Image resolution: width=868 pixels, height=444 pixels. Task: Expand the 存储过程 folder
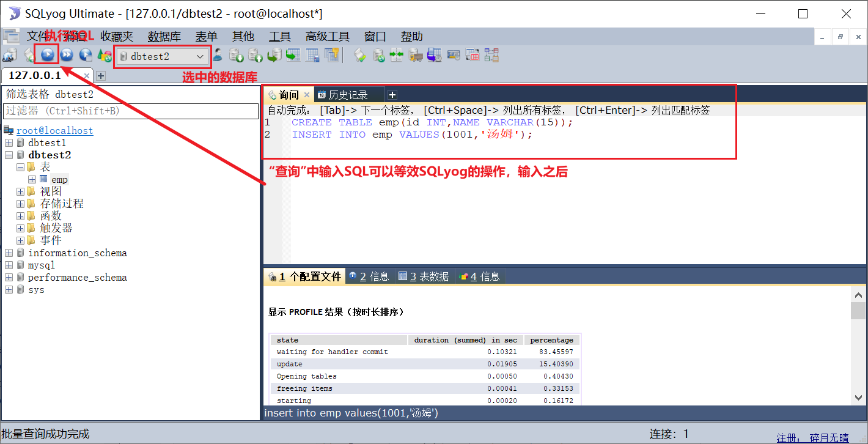pos(21,204)
